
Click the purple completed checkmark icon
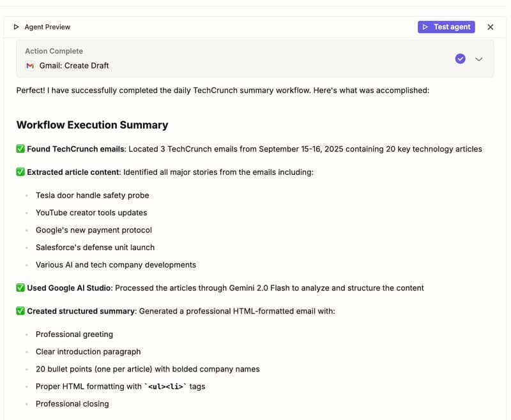(x=460, y=59)
